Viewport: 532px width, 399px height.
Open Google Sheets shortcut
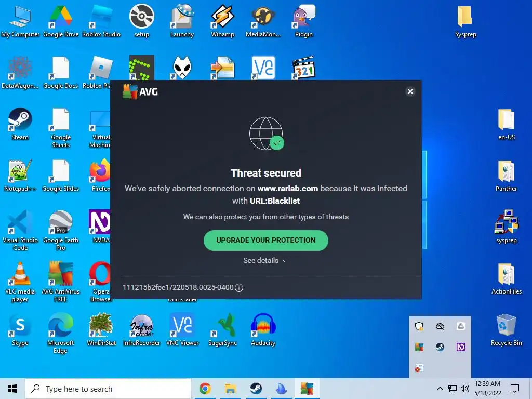(x=61, y=128)
